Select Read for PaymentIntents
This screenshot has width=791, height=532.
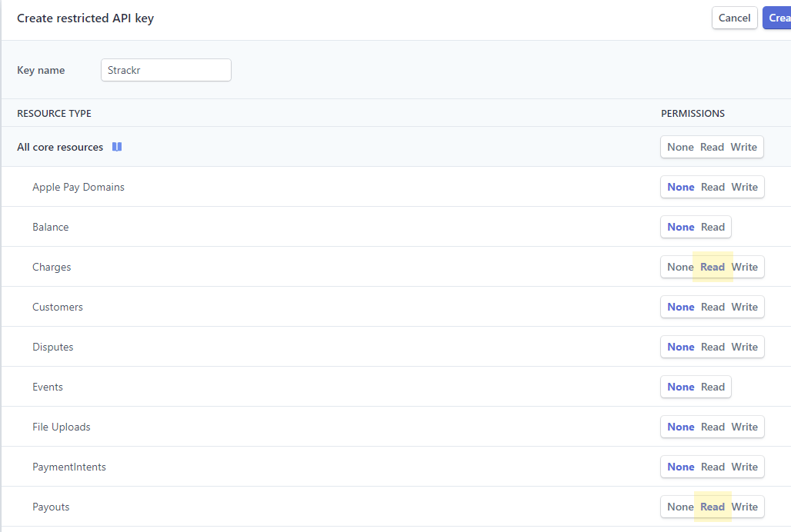click(713, 467)
